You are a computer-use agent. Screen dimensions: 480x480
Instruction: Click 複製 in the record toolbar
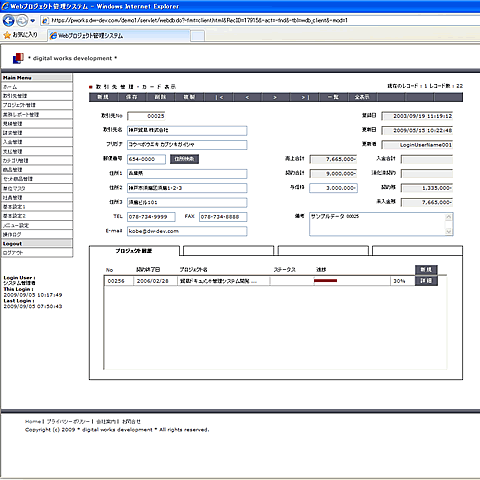coord(189,97)
